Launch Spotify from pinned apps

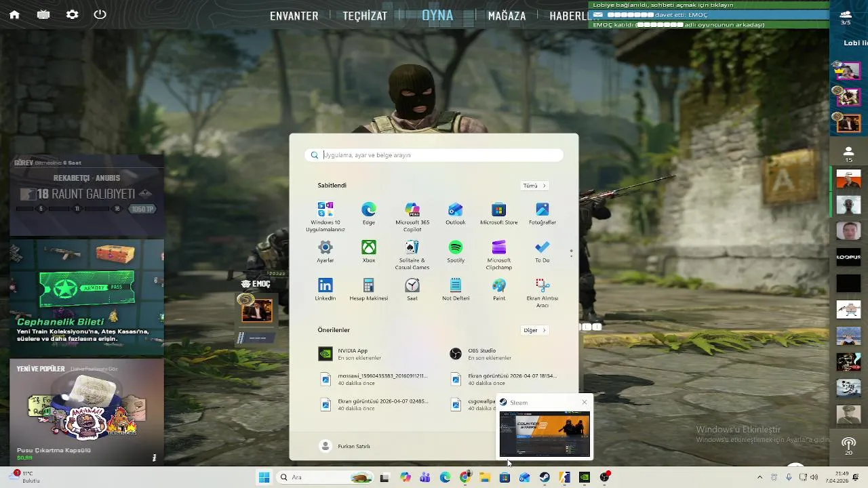tap(456, 251)
